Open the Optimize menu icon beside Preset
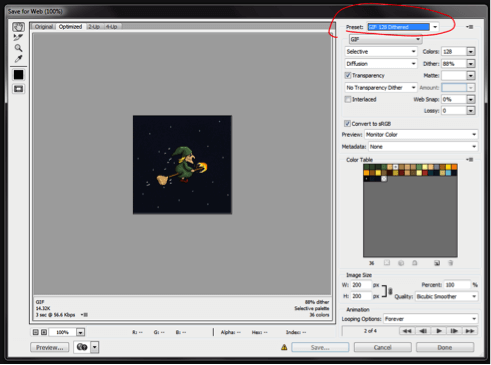 click(470, 27)
